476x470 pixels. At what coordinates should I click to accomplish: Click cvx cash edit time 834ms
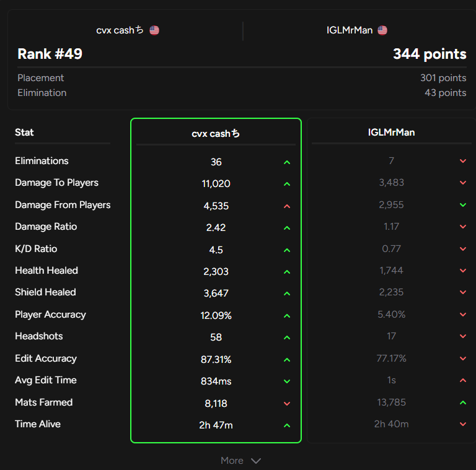[216, 381]
